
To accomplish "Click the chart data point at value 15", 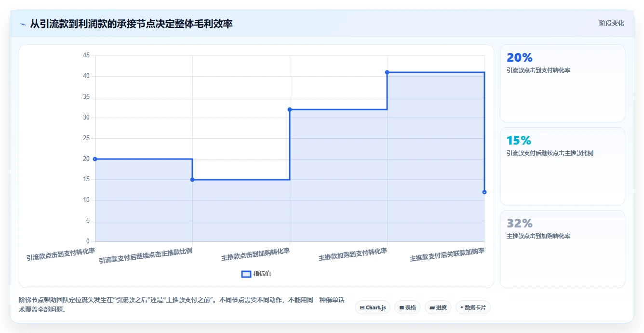I will pyautogui.click(x=192, y=180).
